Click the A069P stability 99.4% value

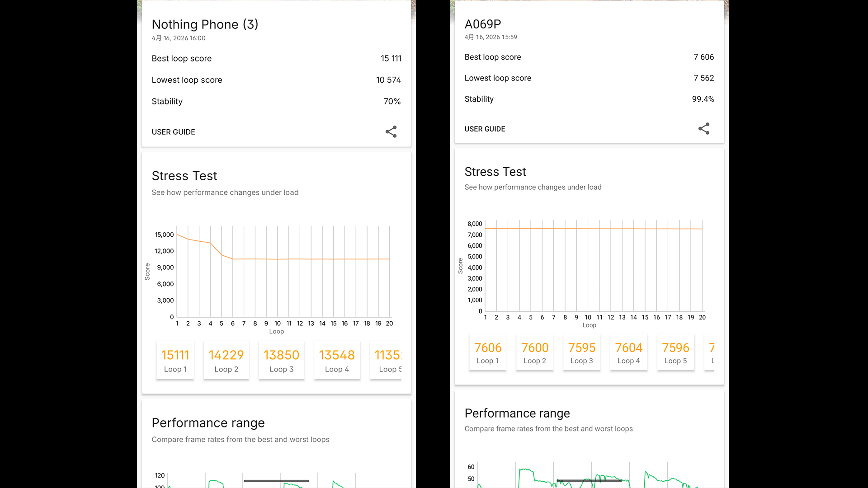[x=703, y=99]
